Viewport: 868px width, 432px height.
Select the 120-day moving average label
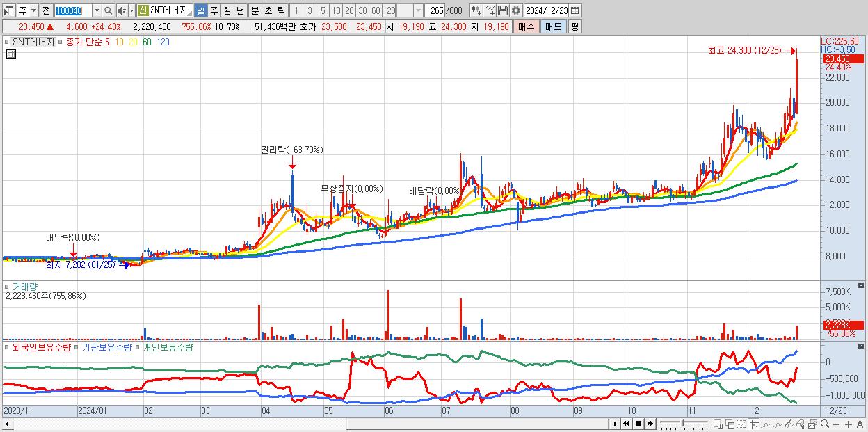click(163, 42)
